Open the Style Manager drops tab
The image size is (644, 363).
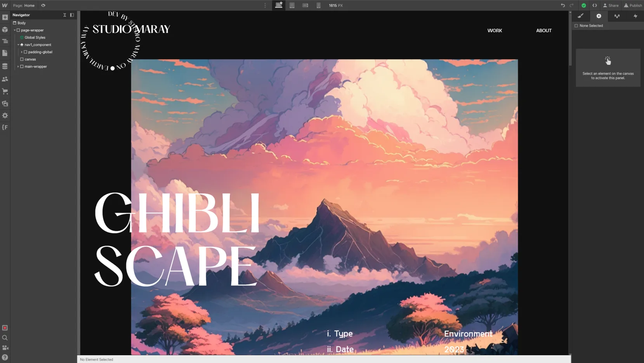(617, 16)
